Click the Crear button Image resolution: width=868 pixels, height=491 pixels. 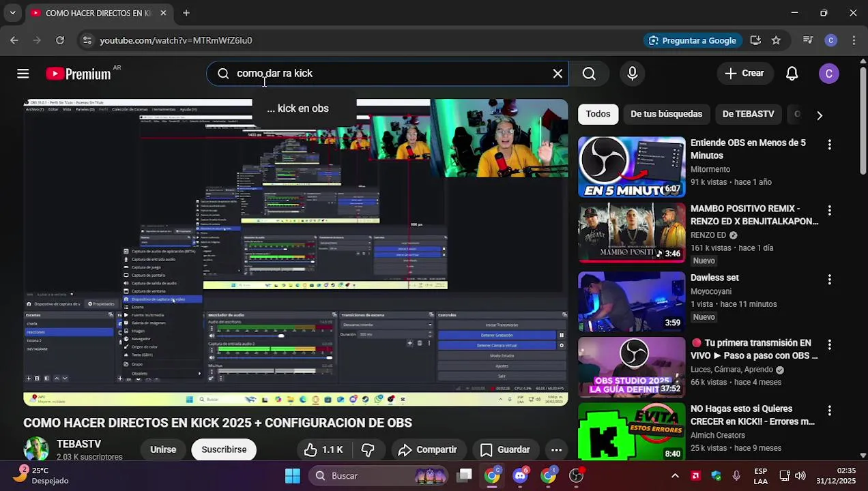pos(744,73)
